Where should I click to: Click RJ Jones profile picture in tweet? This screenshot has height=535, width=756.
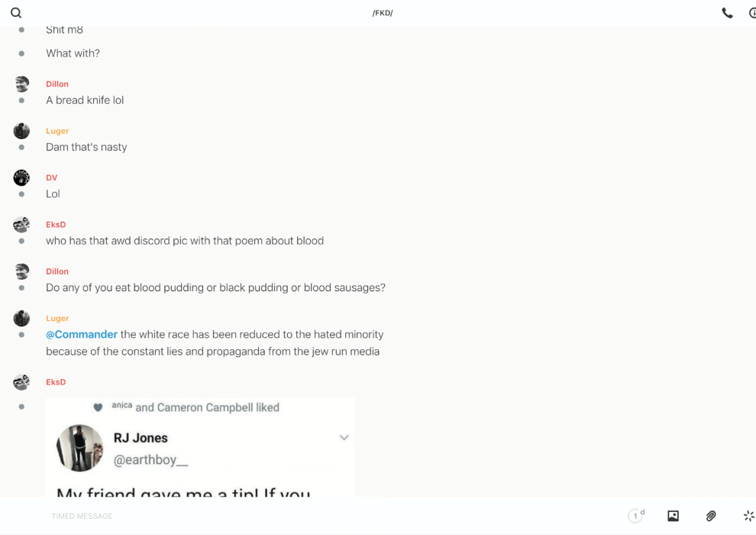[79, 448]
